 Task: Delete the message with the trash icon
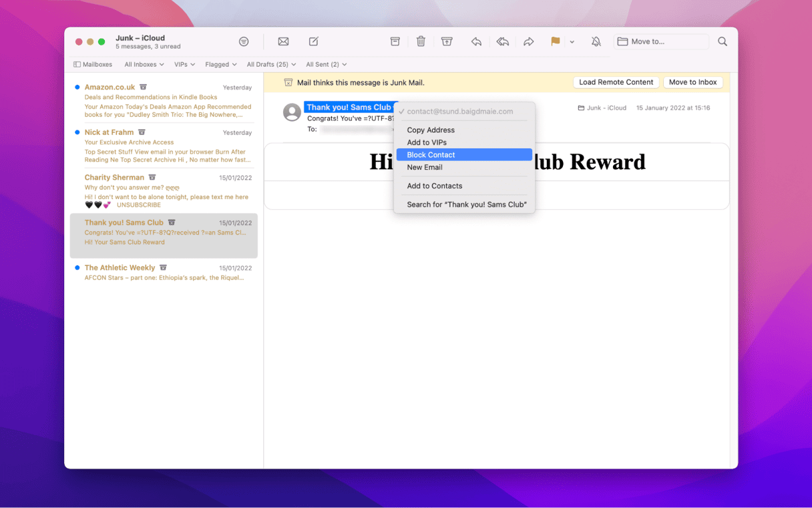[421, 41]
